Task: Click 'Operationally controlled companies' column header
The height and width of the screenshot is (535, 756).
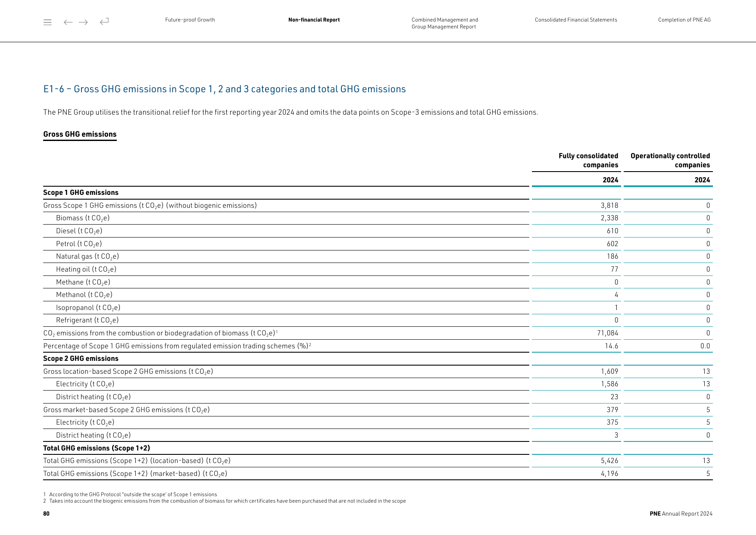Action: (670, 160)
